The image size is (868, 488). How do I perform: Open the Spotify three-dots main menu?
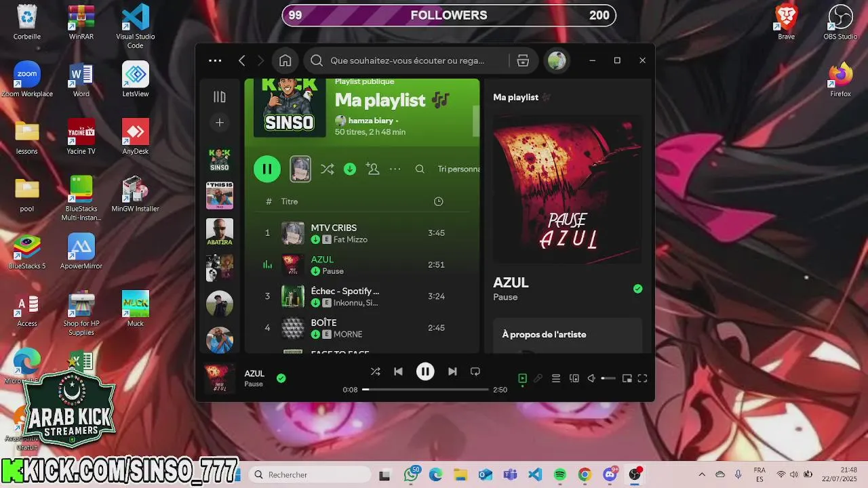pos(215,60)
